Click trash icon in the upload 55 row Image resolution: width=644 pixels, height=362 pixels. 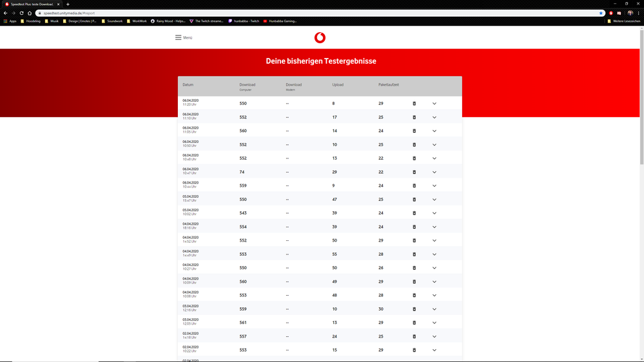coord(414,254)
